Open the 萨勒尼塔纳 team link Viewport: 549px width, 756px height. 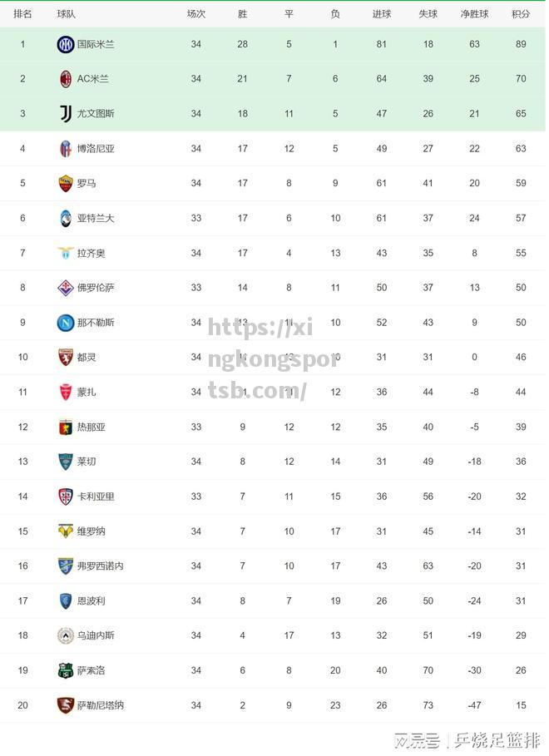tap(101, 705)
